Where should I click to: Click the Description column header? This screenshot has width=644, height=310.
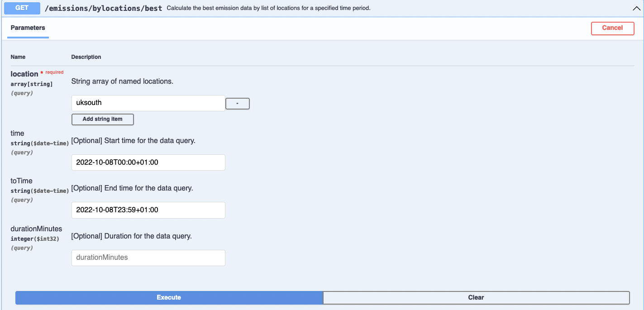pyautogui.click(x=86, y=57)
